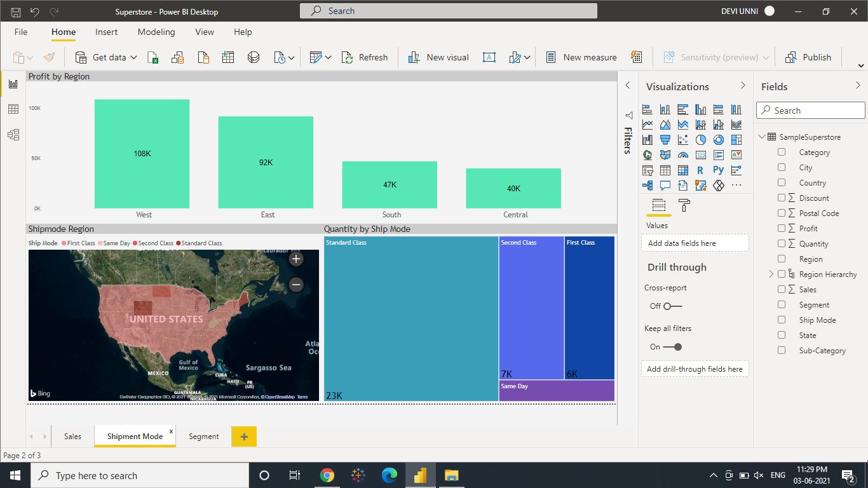Select the Pie chart visualization icon
The image size is (868, 488).
point(701,140)
